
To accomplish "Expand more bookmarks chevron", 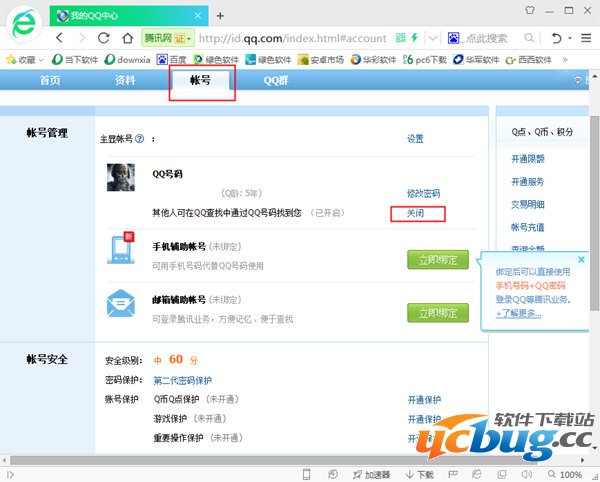I will (565, 60).
